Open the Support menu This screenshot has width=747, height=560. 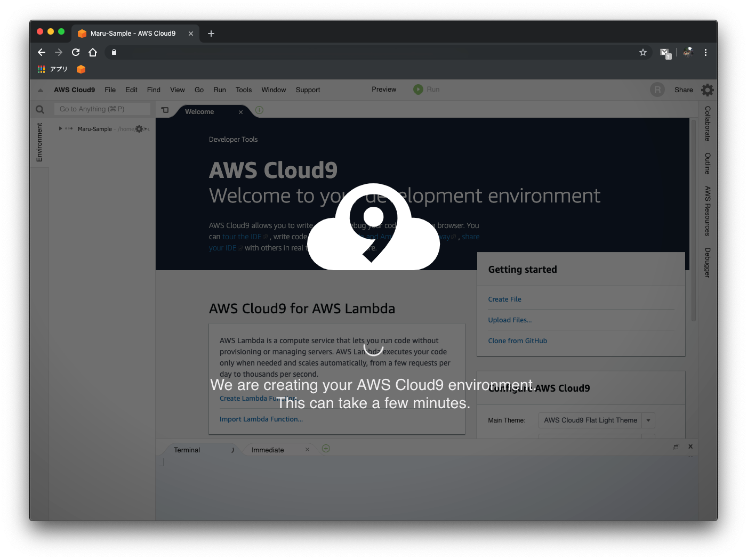308,90
